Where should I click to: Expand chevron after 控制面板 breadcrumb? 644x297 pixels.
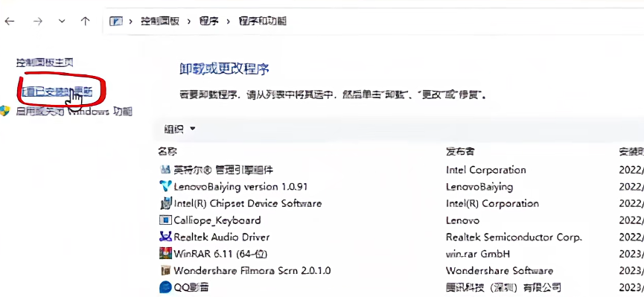click(189, 22)
